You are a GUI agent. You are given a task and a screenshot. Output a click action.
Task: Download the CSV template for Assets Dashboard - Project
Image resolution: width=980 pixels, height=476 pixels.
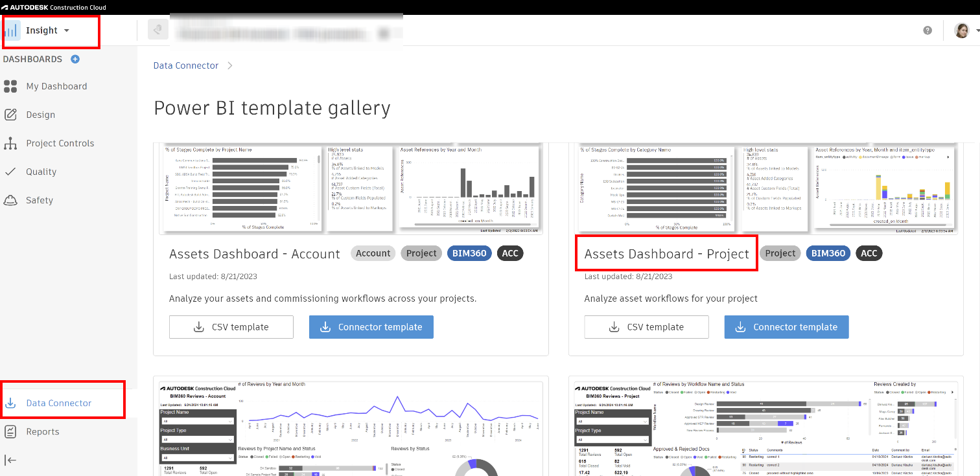pyautogui.click(x=646, y=327)
